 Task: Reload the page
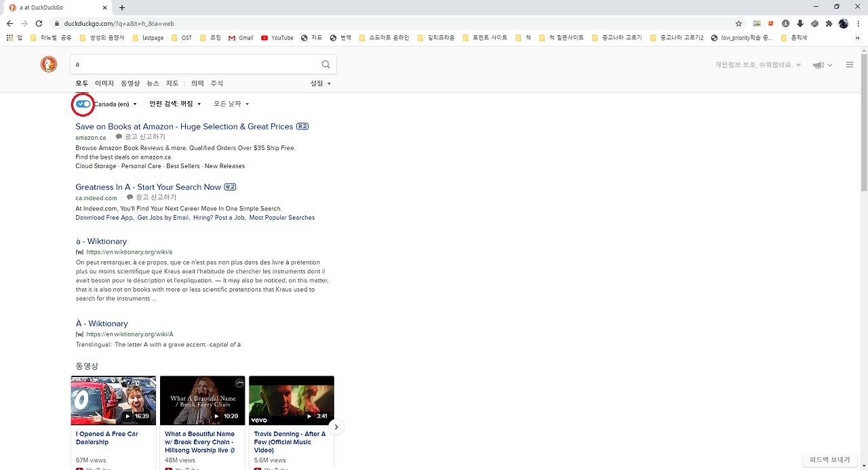[39, 23]
